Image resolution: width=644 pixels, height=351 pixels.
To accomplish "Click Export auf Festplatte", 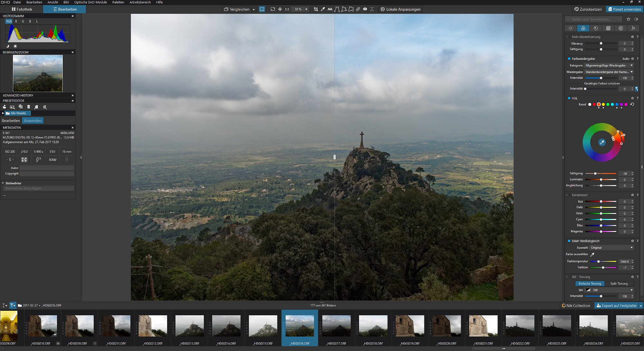I will (616, 306).
